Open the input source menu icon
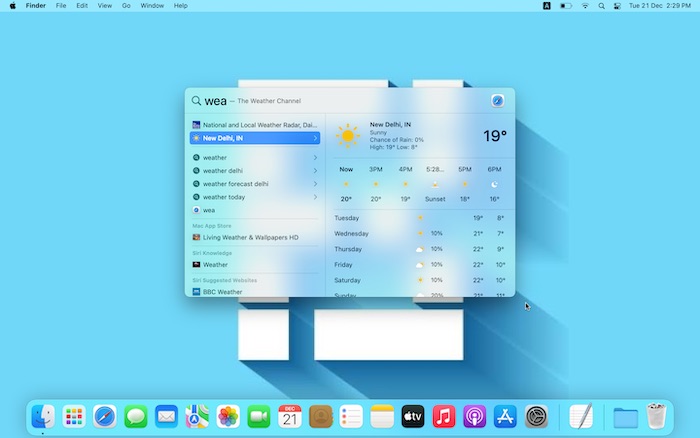 pyautogui.click(x=546, y=6)
